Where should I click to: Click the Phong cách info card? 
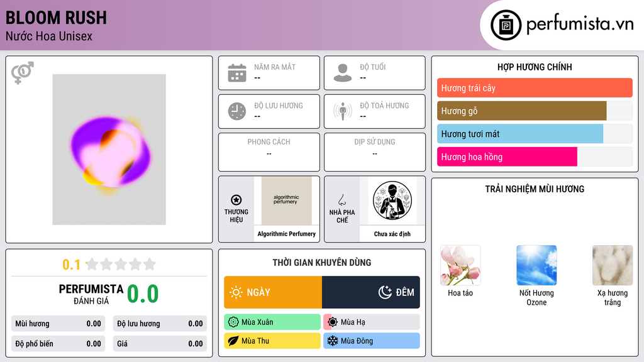tap(269, 152)
